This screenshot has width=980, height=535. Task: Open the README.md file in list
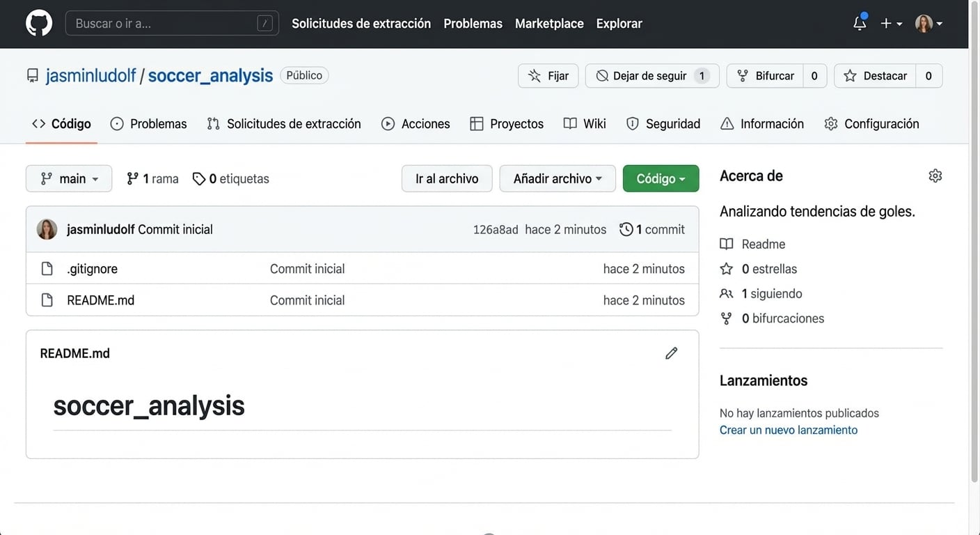click(101, 300)
